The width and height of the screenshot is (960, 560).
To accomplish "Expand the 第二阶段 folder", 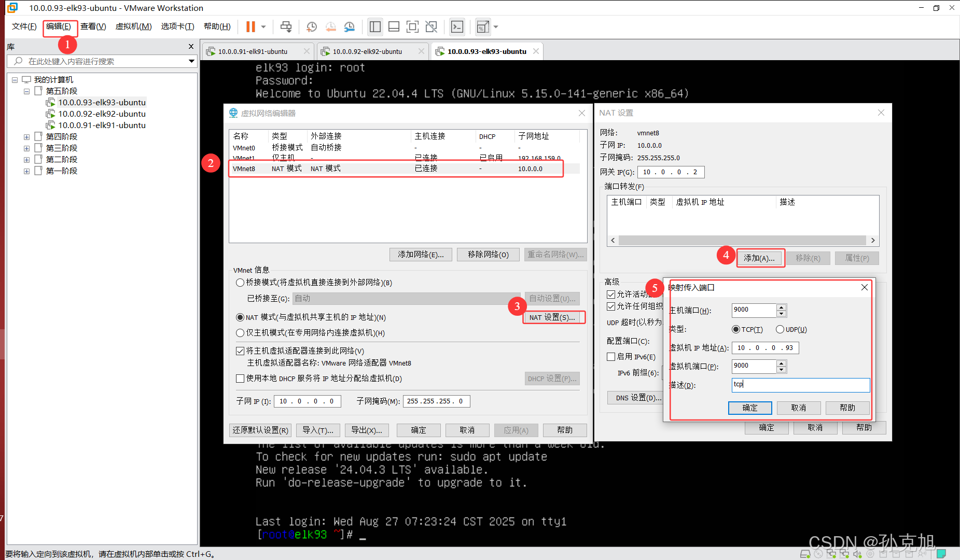I will tap(26, 160).
